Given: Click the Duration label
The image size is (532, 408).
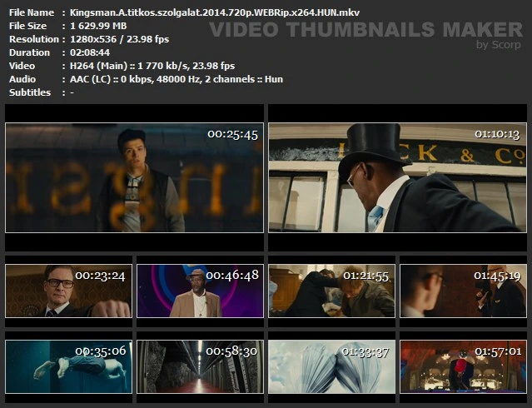Looking at the screenshot, I should [29, 52].
